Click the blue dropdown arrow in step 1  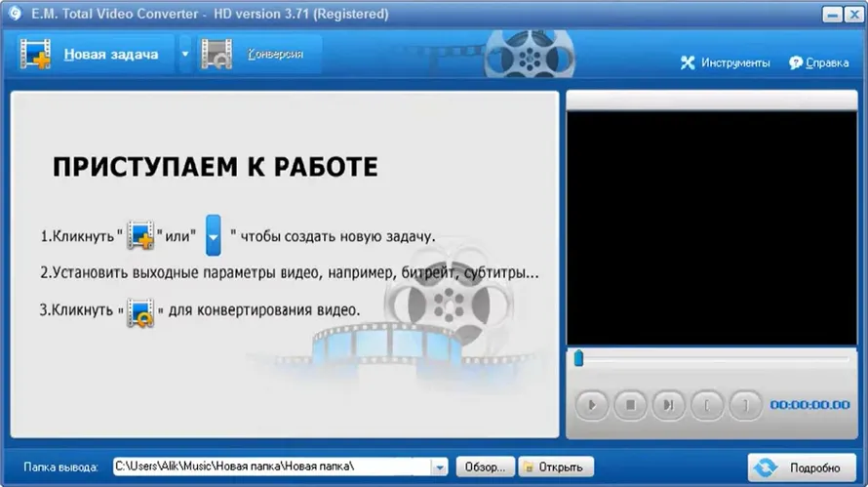pyautogui.click(x=214, y=235)
